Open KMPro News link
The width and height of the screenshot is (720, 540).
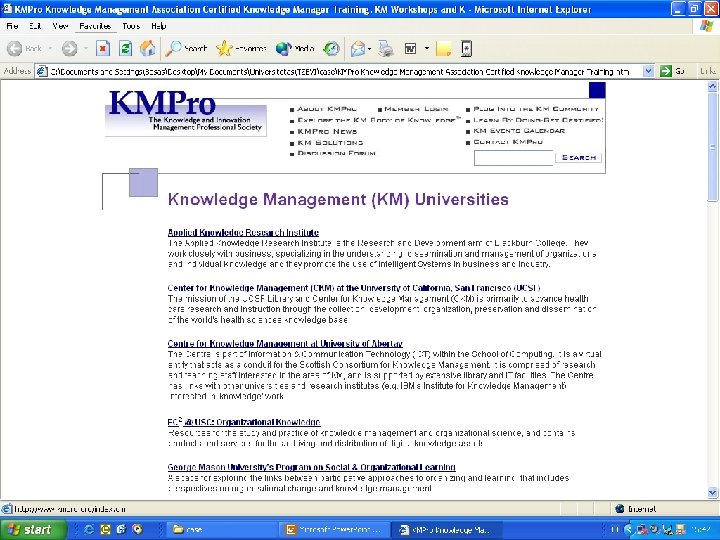[x=327, y=131]
